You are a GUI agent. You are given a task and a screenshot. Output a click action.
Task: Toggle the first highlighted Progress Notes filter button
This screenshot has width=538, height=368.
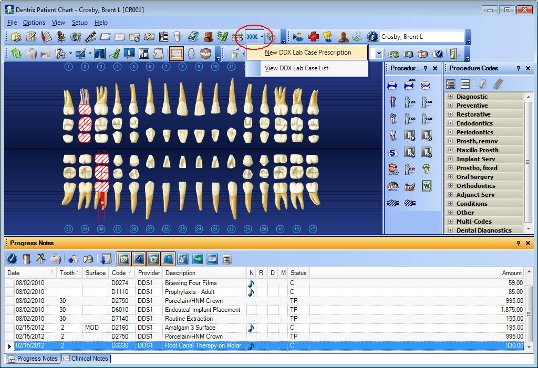[x=124, y=259]
